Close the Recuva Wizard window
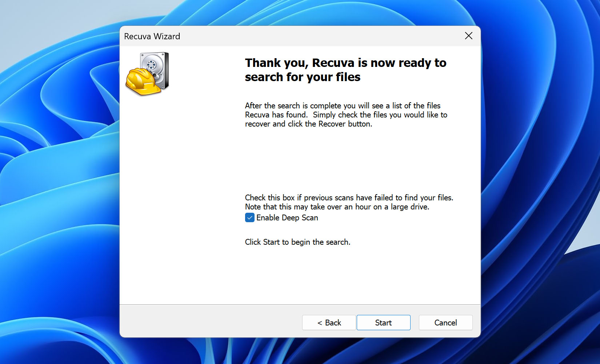This screenshot has height=364, width=600. coord(468,36)
